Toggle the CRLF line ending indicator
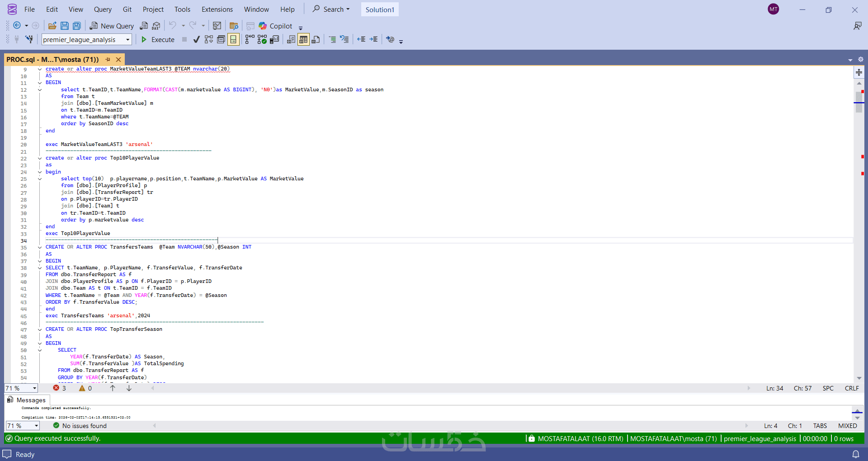This screenshot has width=868, height=461. click(852, 388)
